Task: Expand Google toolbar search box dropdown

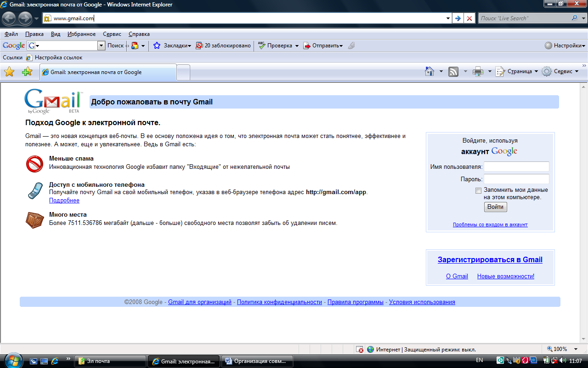Action: (x=101, y=46)
